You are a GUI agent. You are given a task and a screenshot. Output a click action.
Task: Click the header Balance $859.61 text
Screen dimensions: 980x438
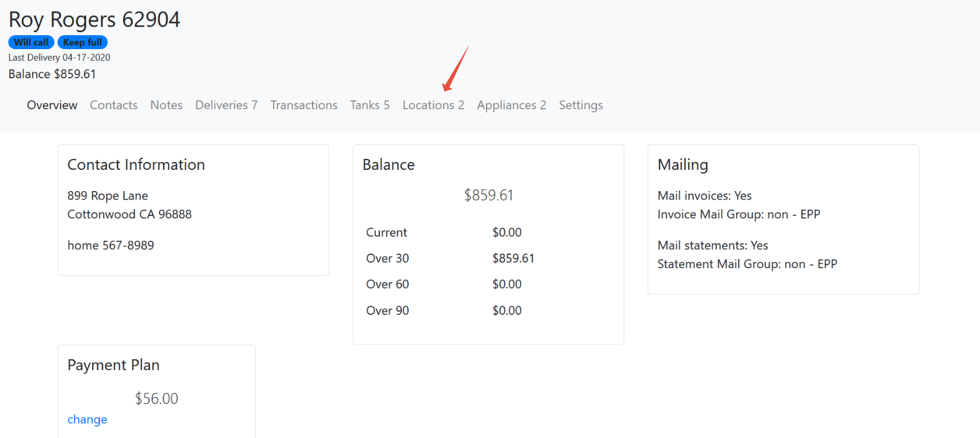coord(52,74)
